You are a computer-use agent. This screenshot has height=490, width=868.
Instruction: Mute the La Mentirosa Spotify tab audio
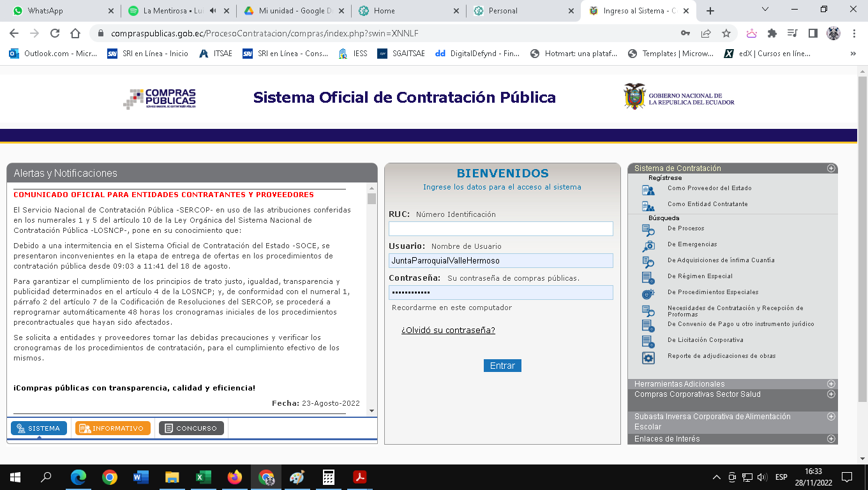213,11
